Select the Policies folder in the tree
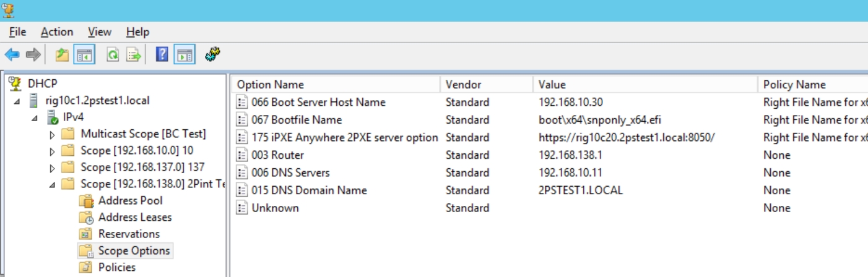Image resolution: width=868 pixels, height=277 pixels. tap(116, 267)
